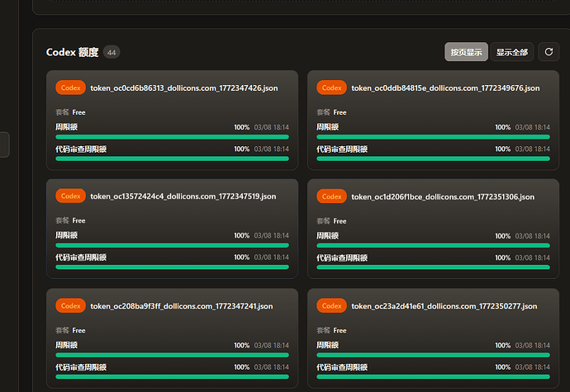Click the refresh icon next to 显示全部
Image resolution: width=570 pixels, height=392 pixels.
549,52
